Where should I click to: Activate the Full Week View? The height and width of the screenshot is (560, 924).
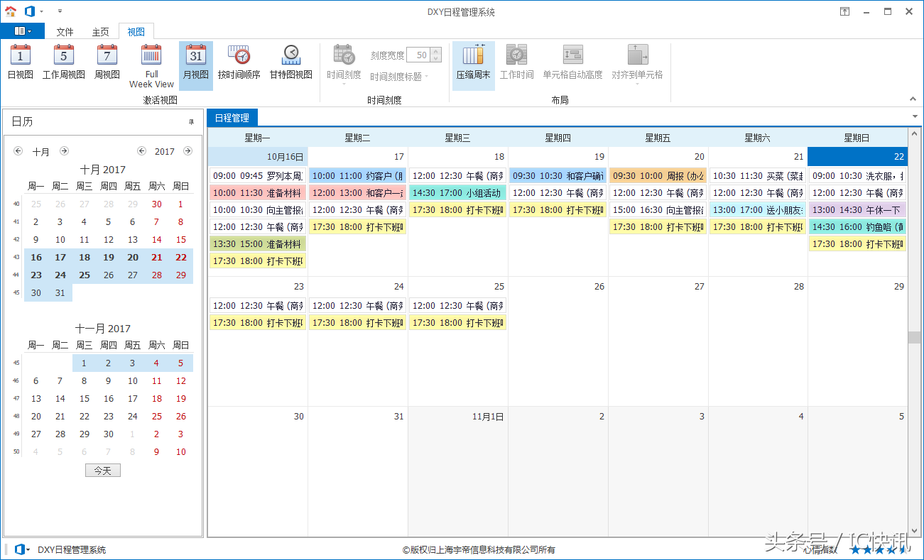click(151, 66)
